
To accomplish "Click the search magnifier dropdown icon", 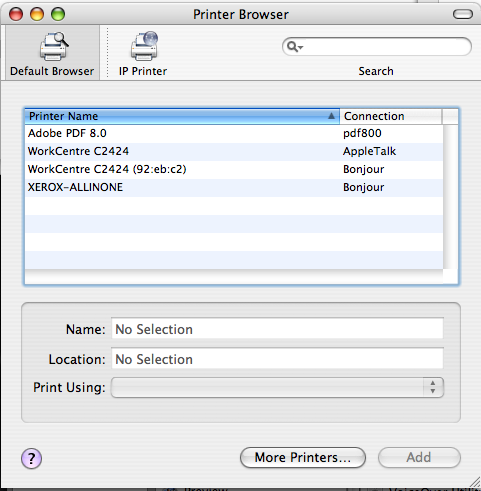I will pyautogui.click(x=295, y=47).
